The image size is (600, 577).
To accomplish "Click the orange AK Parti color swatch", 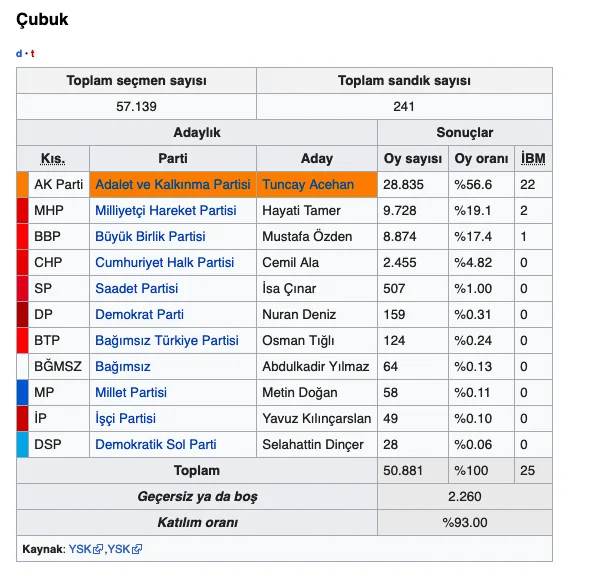I will (x=23, y=184).
